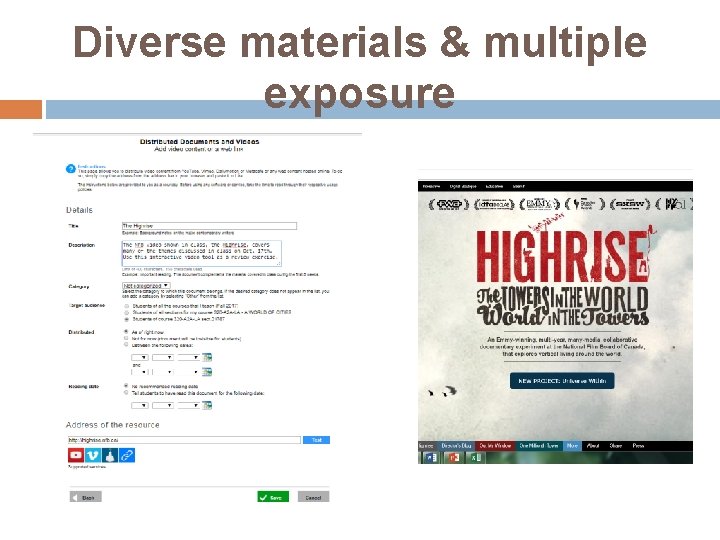Open 'One Millionth Tower' tab on Highrise site
This screenshot has height=540, width=720.
coord(539,445)
